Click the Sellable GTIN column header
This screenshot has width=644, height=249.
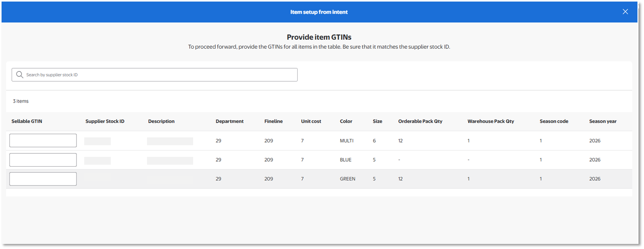(27, 121)
